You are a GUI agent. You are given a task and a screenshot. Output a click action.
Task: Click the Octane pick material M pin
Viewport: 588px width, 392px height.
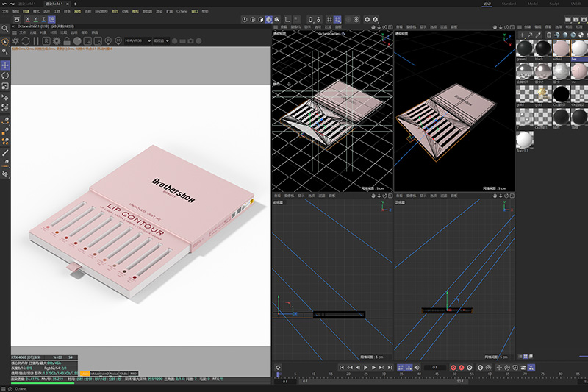(x=118, y=41)
